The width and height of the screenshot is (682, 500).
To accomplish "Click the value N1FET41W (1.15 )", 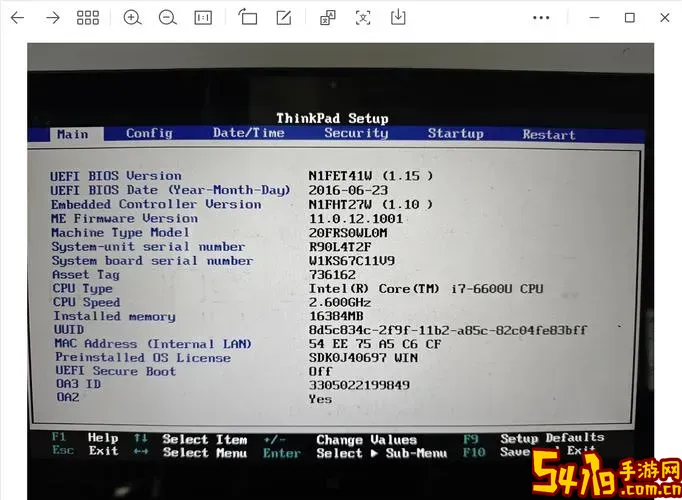I will [371, 176].
